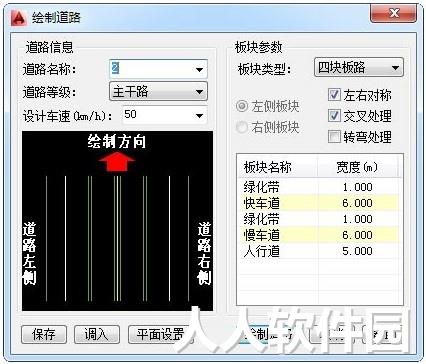
Task: Click the AutoCAD logo icon in title bar
Action: pyautogui.click(x=18, y=17)
